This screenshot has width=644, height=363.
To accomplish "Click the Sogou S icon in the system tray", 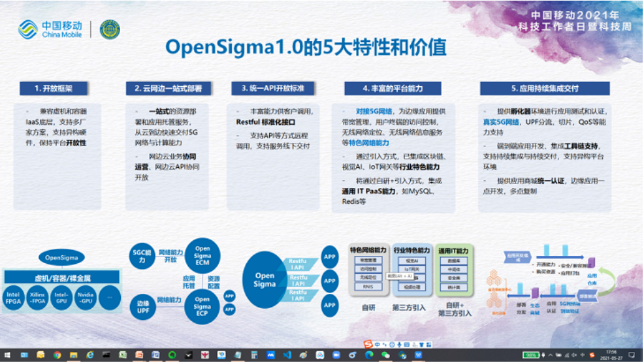I will [x=592, y=355].
